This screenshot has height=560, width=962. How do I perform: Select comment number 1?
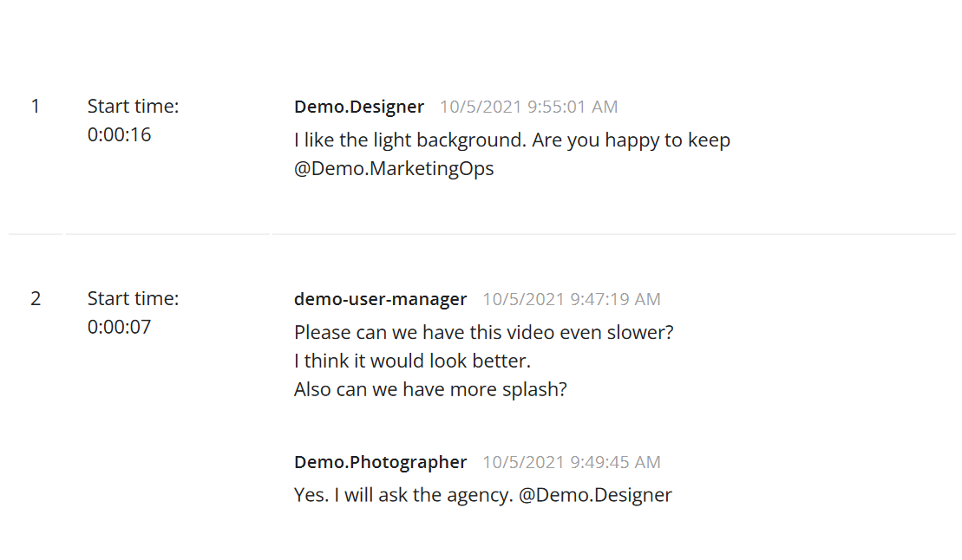[36, 107]
